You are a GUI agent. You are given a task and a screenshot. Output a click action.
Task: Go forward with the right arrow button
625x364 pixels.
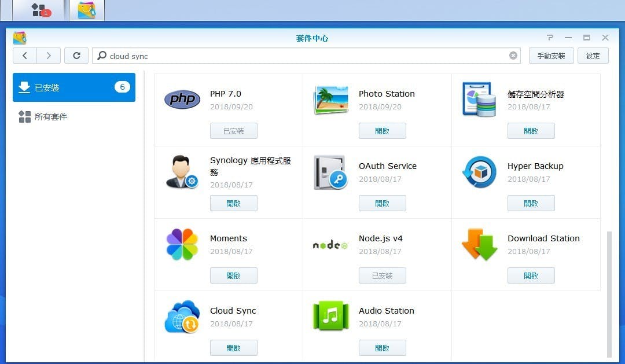click(49, 56)
